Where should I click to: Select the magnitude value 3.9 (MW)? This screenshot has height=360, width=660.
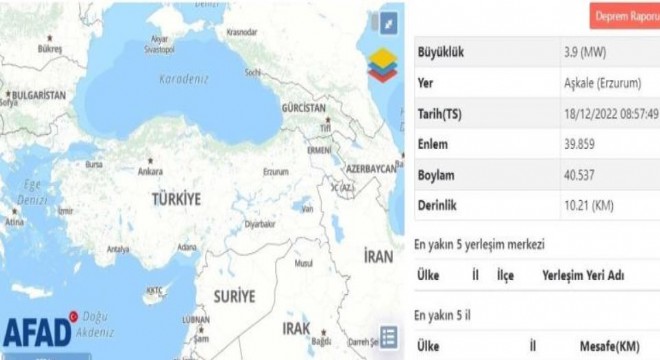coord(585,53)
